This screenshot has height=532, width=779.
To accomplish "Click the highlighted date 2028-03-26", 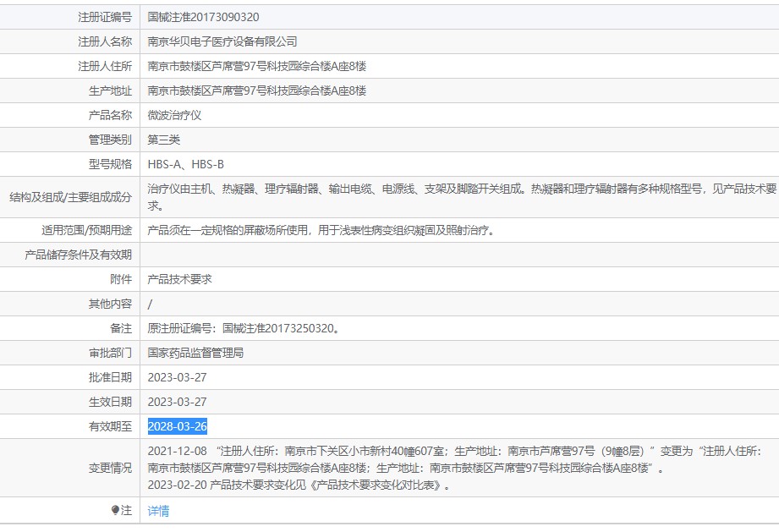I will click(178, 426).
